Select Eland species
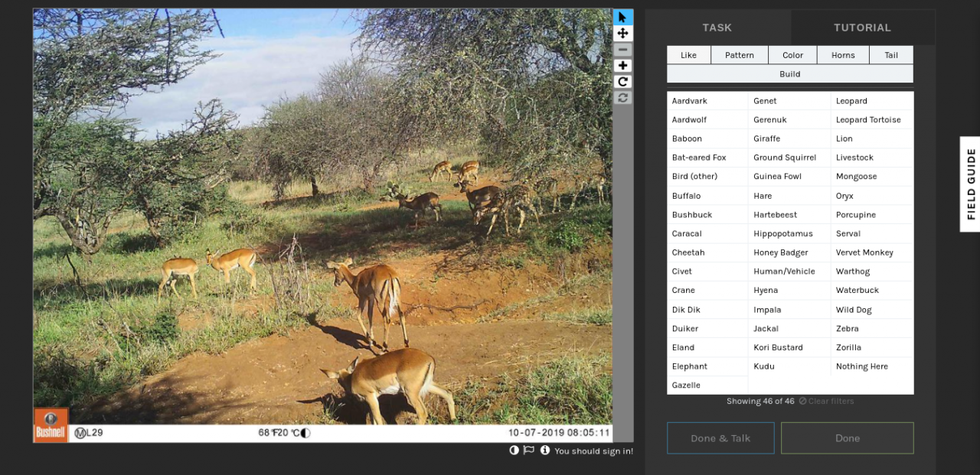 (707, 347)
